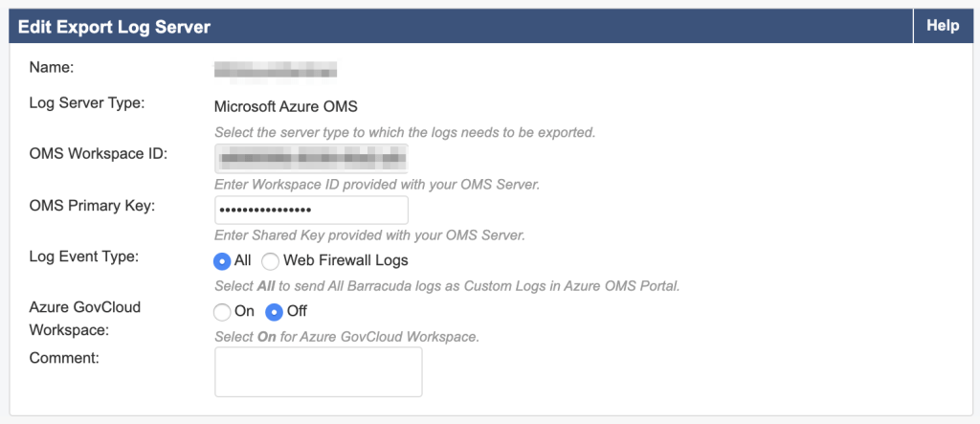Choose the Web Firewall Logs radio option
This screenshot has height=424, width=980.
[271, 260]
